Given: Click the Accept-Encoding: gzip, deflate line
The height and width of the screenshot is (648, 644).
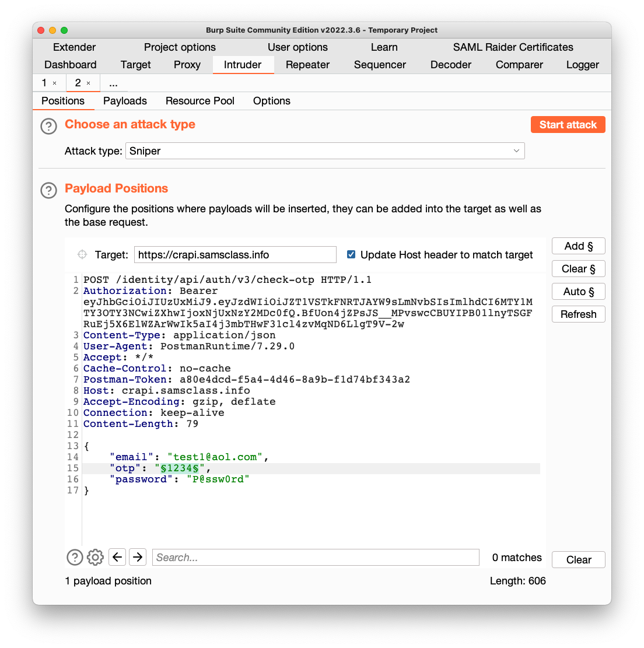Looking at the screenshot, I should click(x=180, y=402).
